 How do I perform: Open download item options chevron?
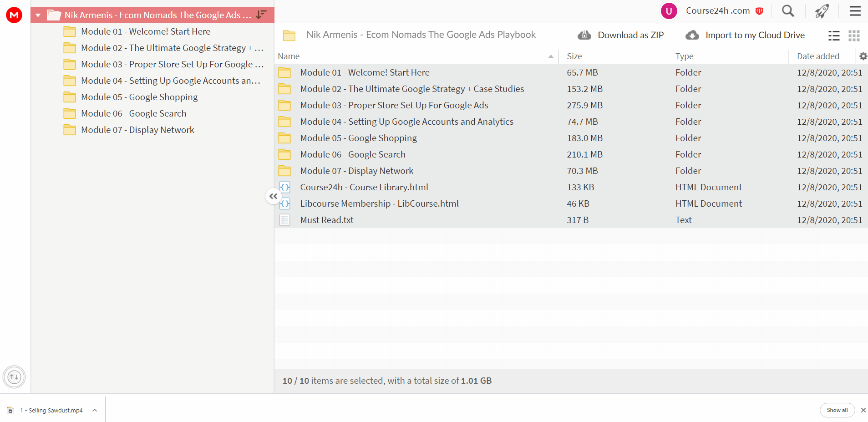[x=95, y=410]
